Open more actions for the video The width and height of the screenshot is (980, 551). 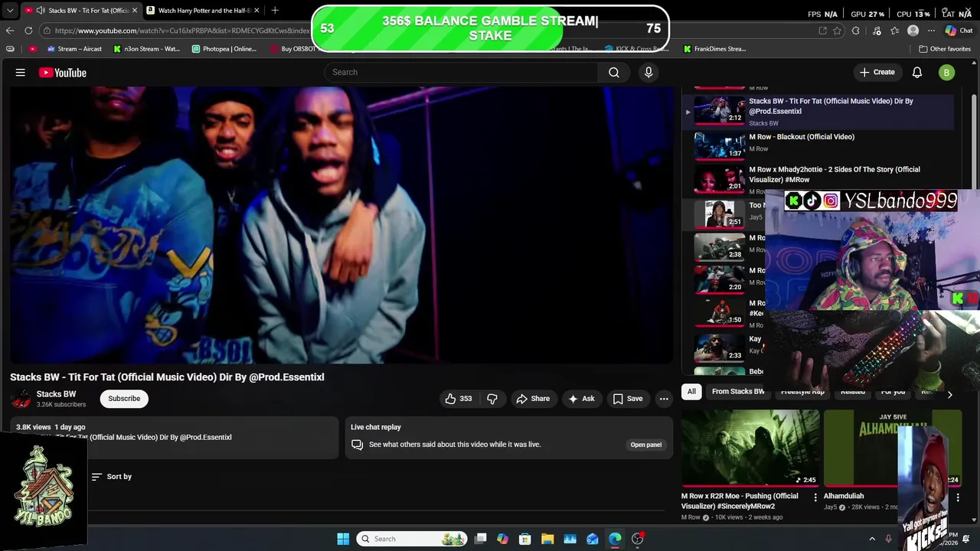point(664,399)
